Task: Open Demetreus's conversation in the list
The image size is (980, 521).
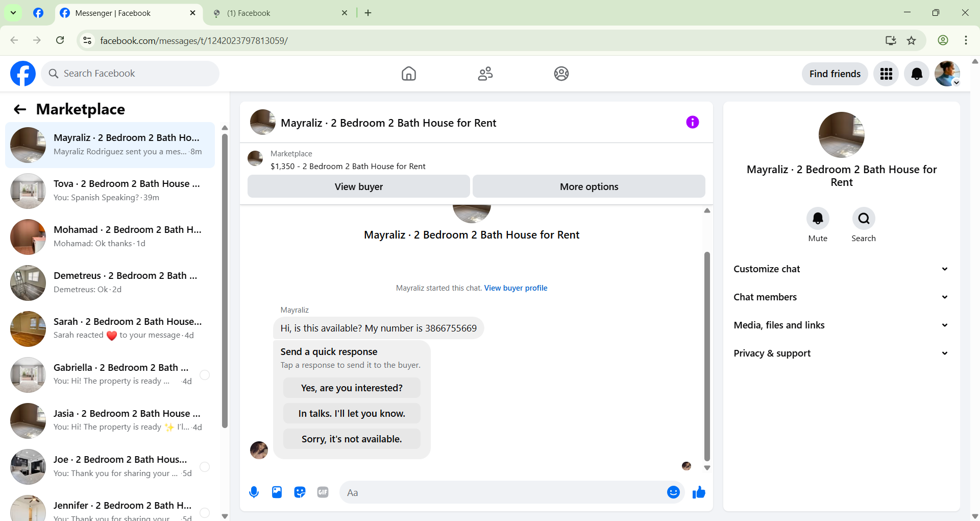Action: [x=110, y=282]
